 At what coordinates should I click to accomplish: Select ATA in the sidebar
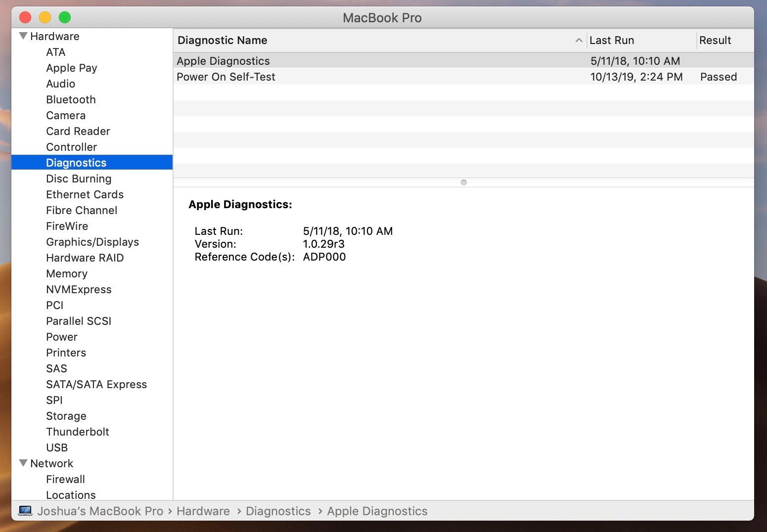coord(56,52)
